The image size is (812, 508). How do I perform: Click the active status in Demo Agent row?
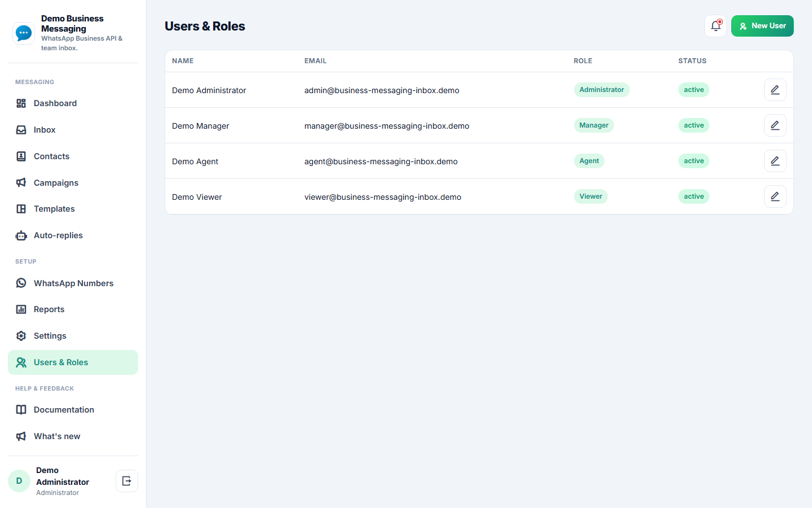coord(694,161)
